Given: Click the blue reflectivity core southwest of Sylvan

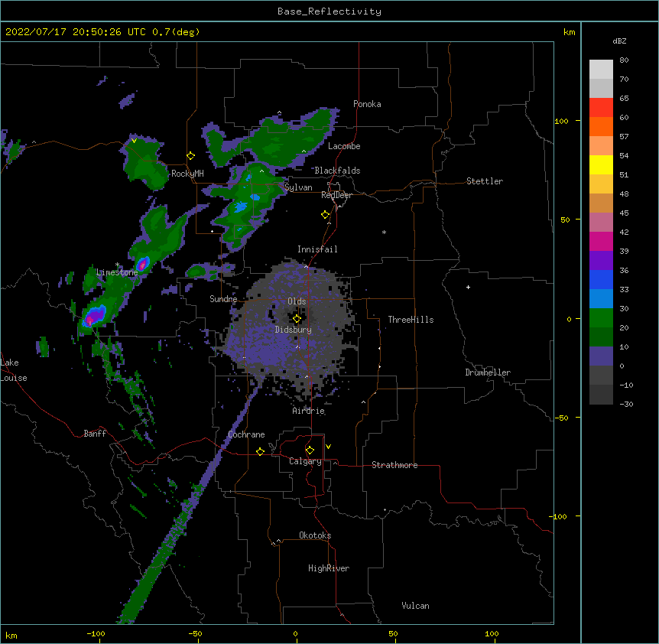Looking at the screenshot, I should [241, 207].
